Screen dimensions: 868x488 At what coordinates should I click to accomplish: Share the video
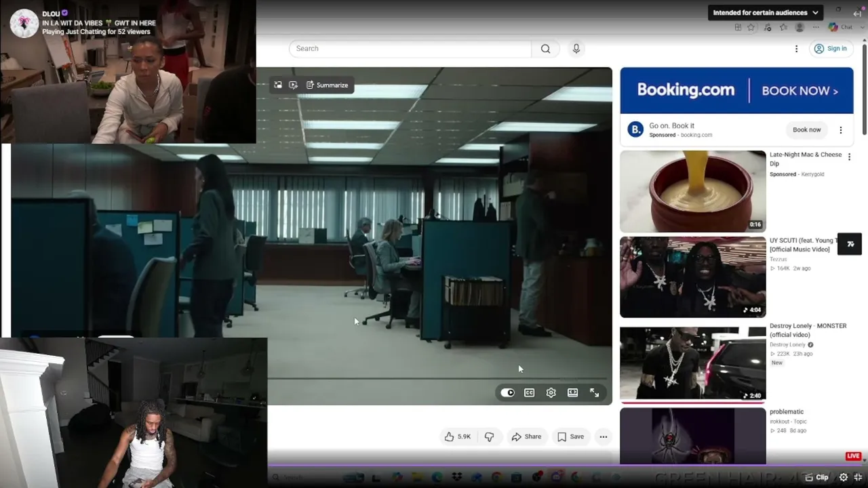pos(526,436)
